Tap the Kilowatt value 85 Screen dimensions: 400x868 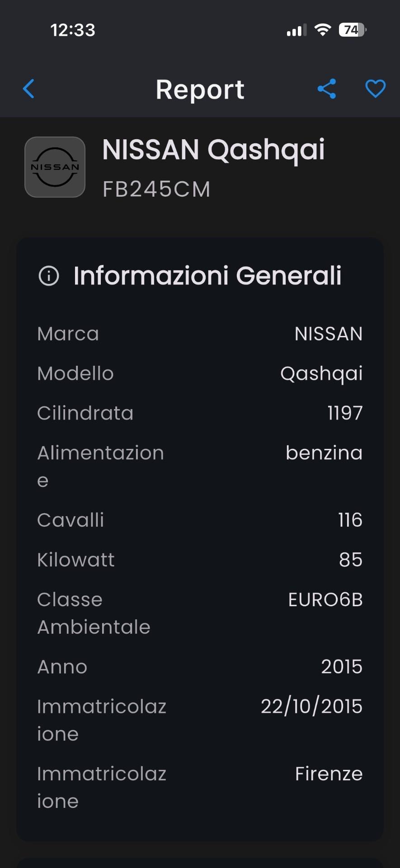(x=351, y=560)
